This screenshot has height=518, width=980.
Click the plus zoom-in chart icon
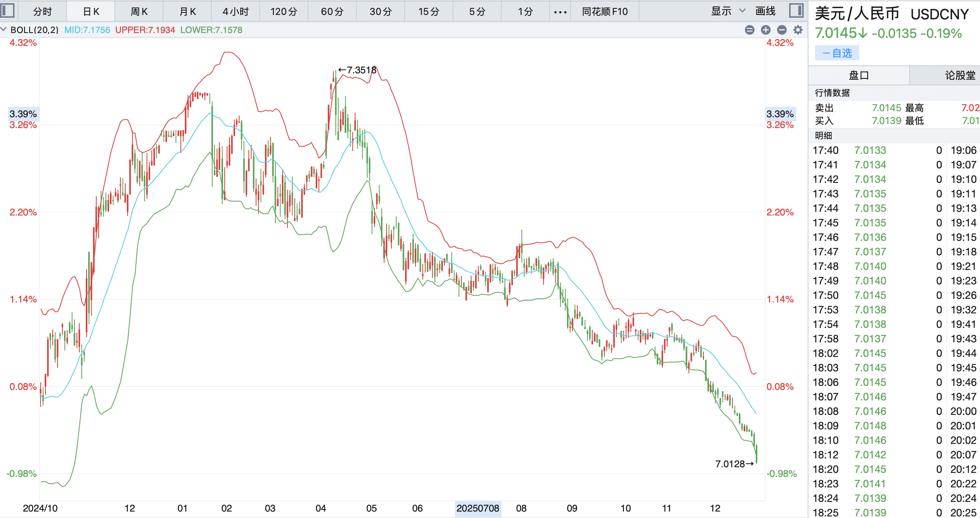[x=765, y=30]
